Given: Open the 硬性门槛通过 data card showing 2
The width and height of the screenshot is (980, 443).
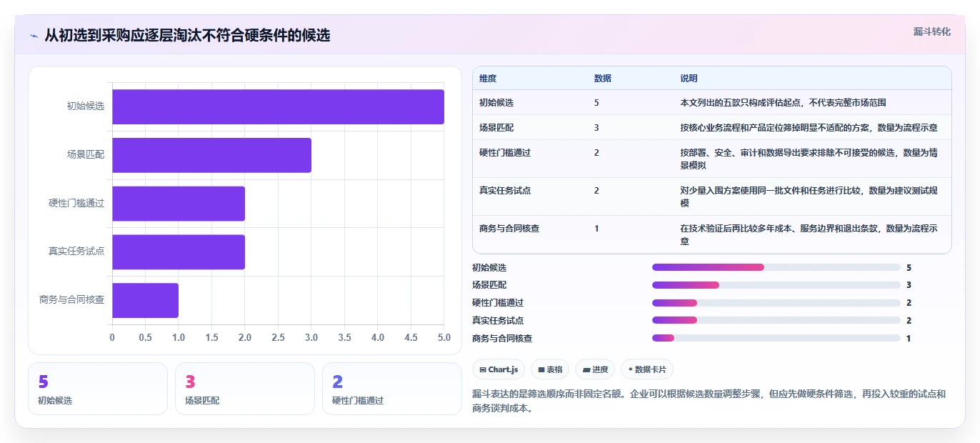Looking at the screenshot, I should (392, 389).
